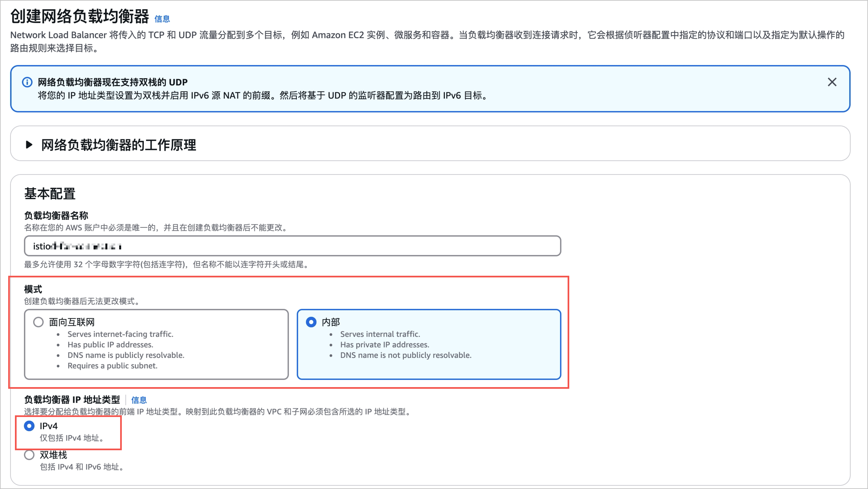
Task: Expand the 网络负载均衡器的工作原理 triangle
Action: (29, 145)
